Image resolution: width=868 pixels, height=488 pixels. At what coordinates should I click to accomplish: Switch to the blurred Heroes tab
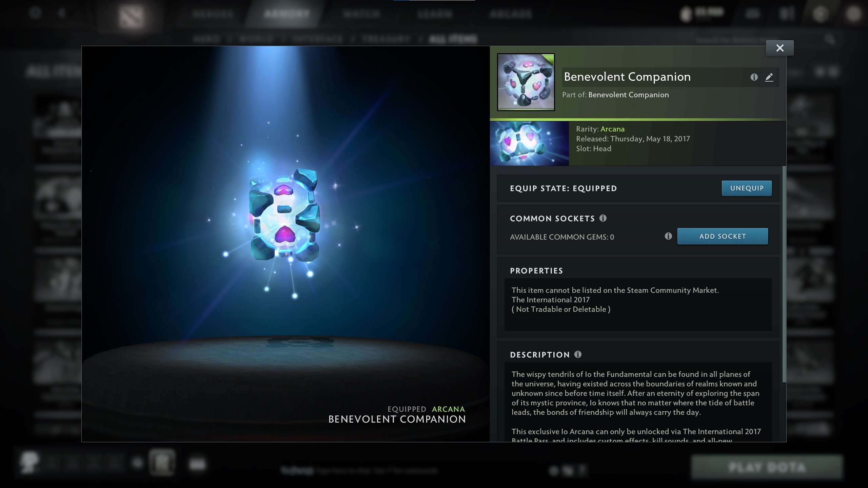pos(213,14)
